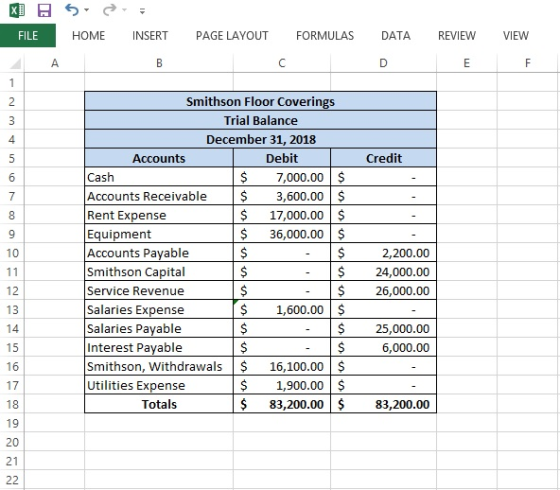Switch to the HOME ribbon tab
This screenshot has height=490, width=560.
(89, 36)
